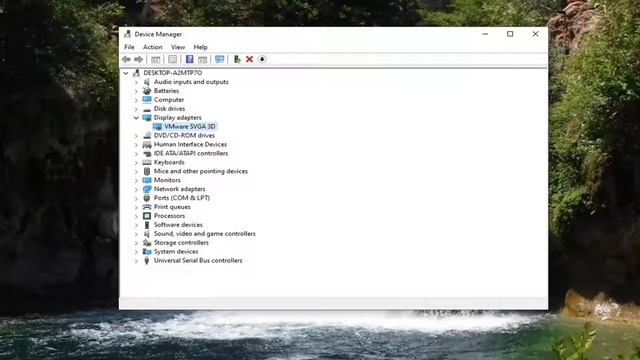
Task: Click the Update device driver toolbar icon
Action: click(237, 60)
